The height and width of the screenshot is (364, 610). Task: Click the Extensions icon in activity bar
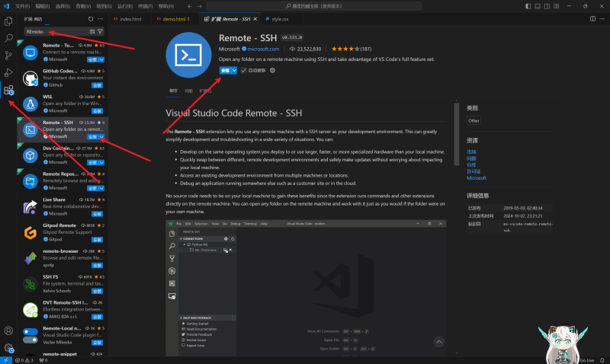click(x=9, y=91)
